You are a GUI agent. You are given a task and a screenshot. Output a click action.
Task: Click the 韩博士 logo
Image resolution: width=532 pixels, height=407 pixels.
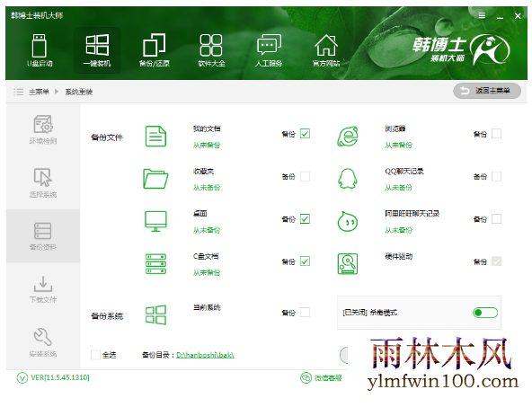461,49
